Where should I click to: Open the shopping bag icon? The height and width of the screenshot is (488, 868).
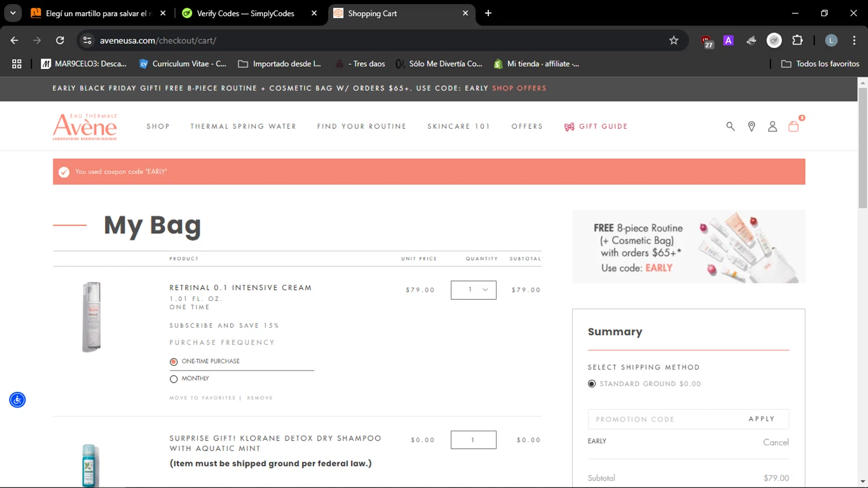point(793,126)
